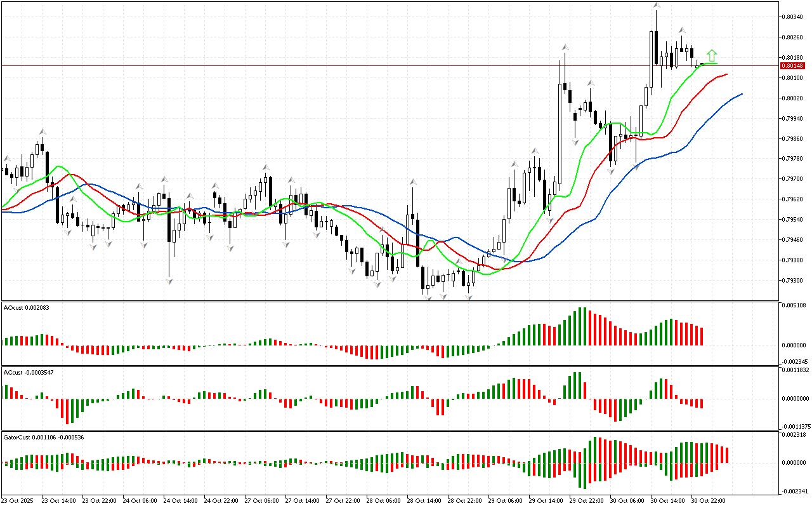
Task: Select the up fractal above the 29 Oct 22:00 spike candle
Action: point(563,48)
